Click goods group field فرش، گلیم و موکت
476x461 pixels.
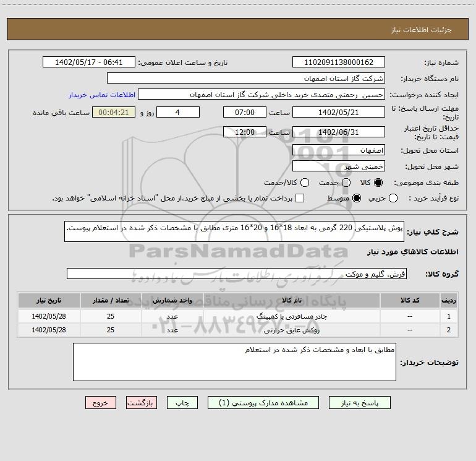click(x=237, y=274)
